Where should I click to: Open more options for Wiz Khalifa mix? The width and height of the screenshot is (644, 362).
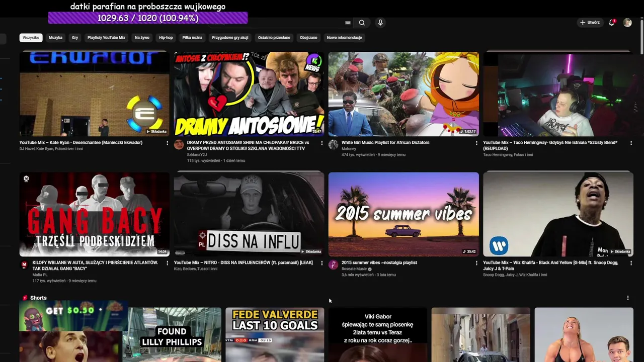click(631, 263)
